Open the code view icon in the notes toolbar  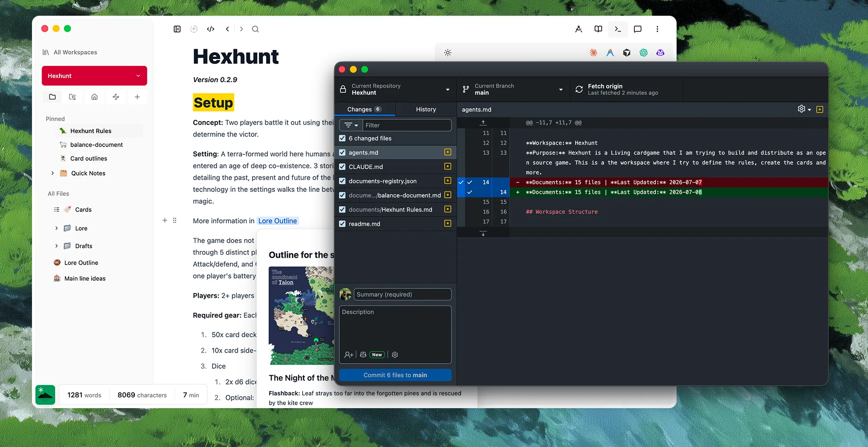[211, 29]
